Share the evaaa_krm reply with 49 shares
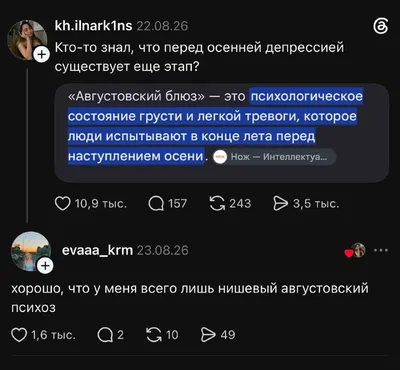400x370 pixels. coord(208,335)
